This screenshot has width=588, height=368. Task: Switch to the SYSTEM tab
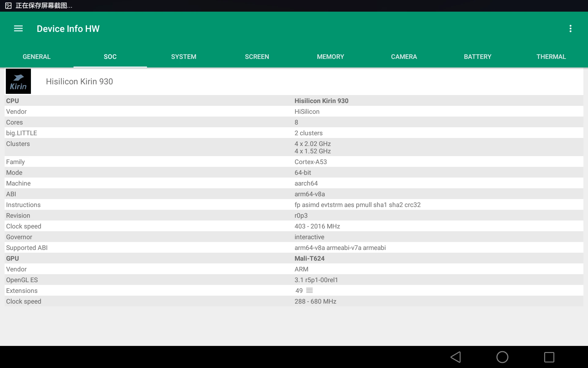183,57
